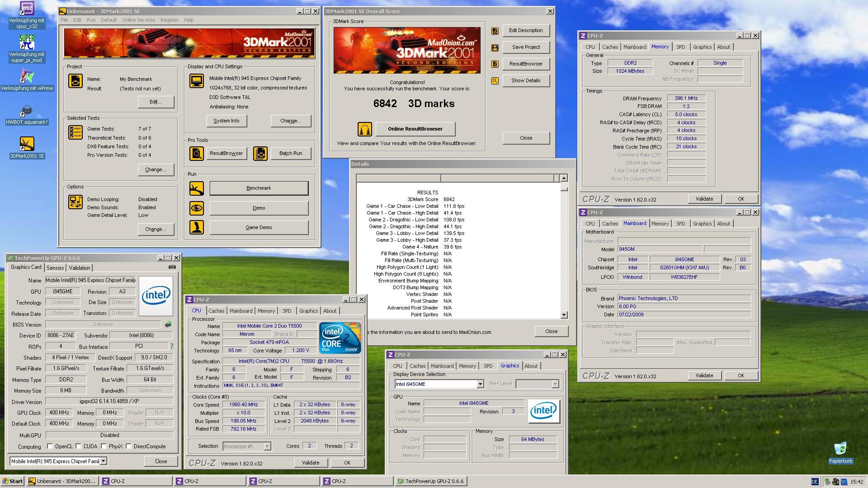Click the Edit Description icon in score window

(x=495, y=31)
